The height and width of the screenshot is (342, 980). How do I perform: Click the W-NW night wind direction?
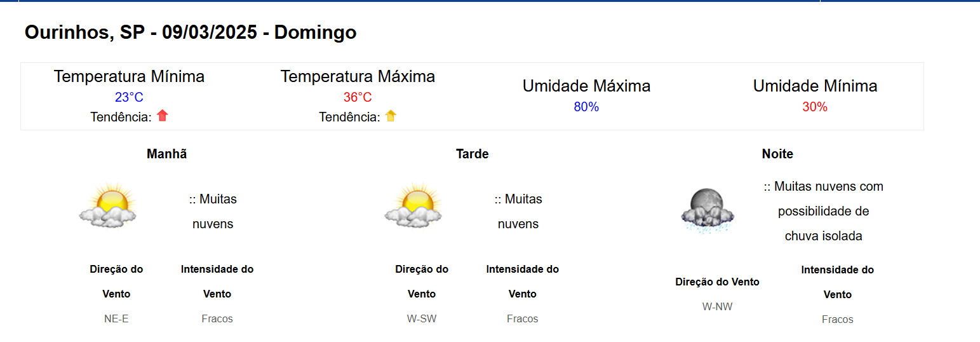[x=717, y=306]
